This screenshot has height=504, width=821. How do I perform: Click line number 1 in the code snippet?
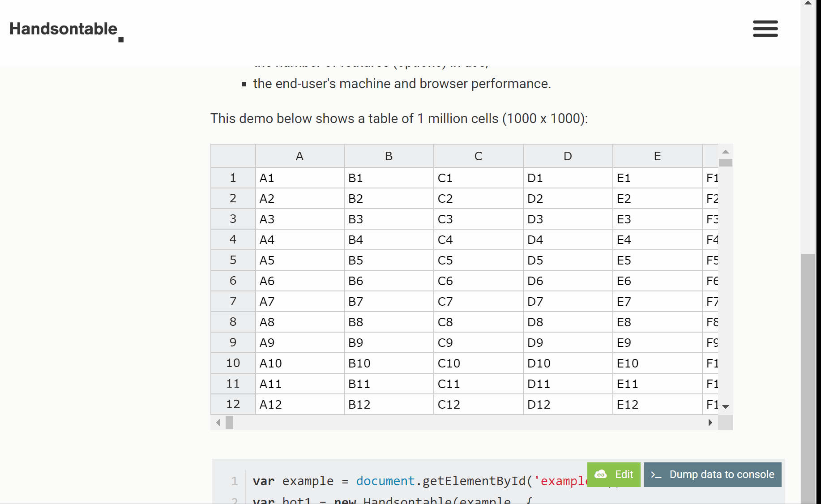pos(234,481)
